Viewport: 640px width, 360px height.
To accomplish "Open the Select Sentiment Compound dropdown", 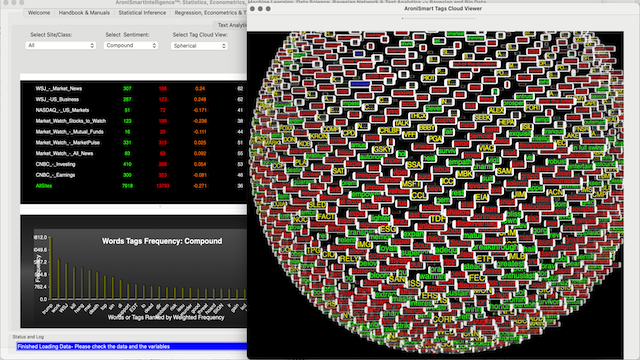I will [x=131, y=45].
